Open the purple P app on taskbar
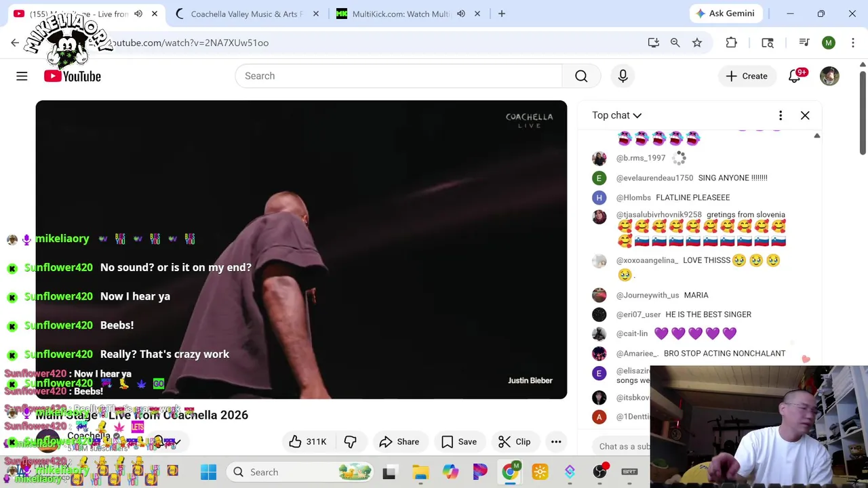Viewport: 868px width, 488px height. tap(480, 472)
